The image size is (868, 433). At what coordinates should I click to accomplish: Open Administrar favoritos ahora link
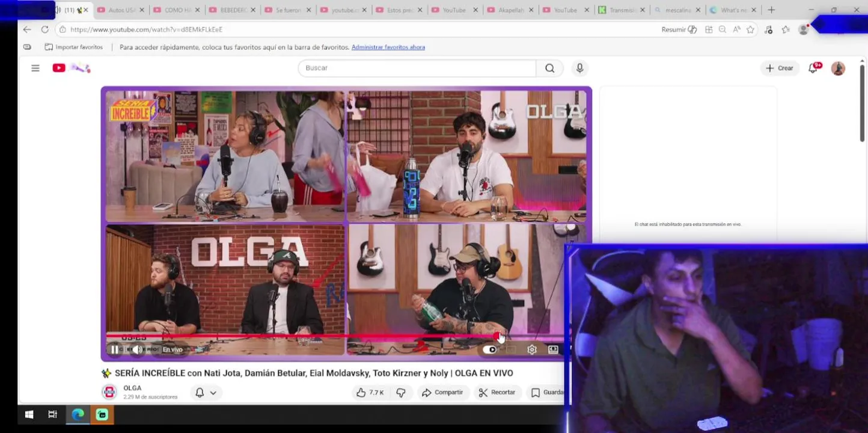click(388, 47)
